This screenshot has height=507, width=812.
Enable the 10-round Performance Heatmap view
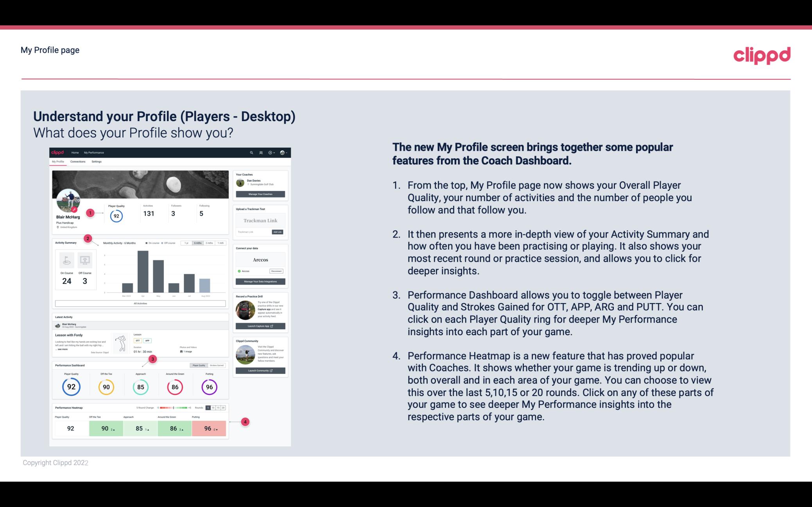point(216,408)
